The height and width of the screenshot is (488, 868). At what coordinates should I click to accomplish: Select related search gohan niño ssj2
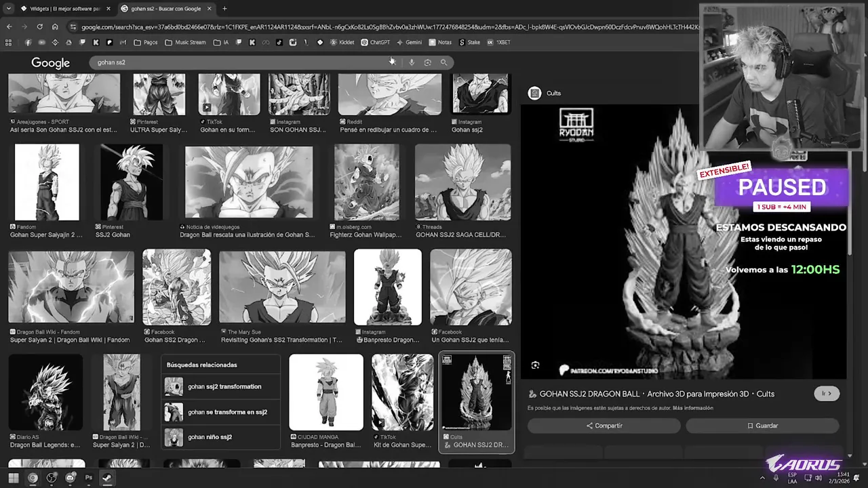221,437
